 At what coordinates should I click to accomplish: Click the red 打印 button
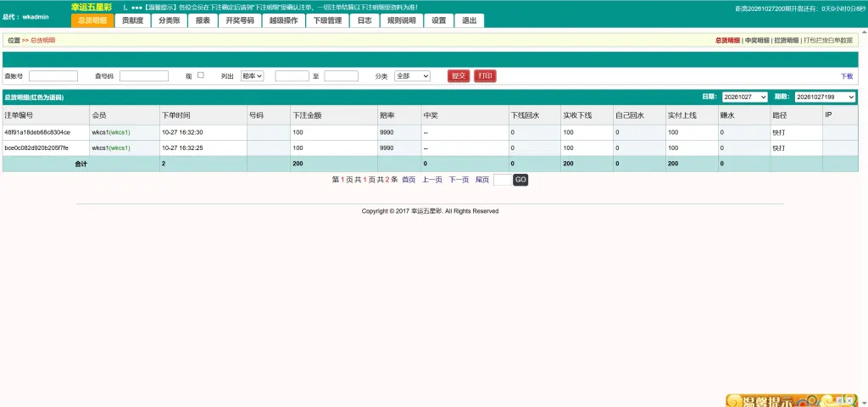click(485, 75)
